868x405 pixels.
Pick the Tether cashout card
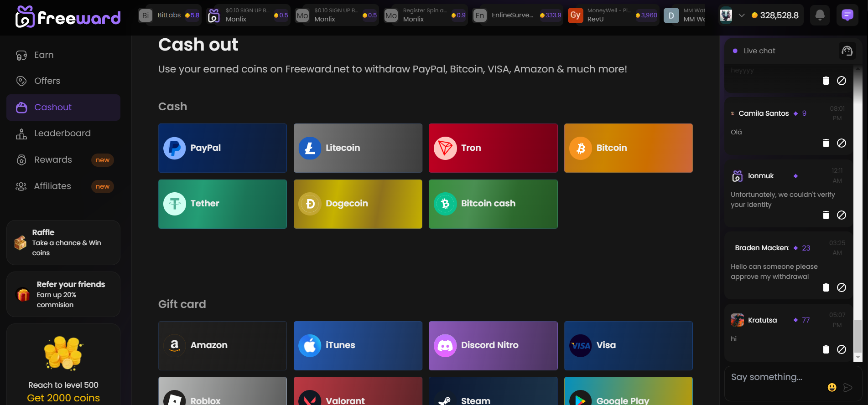pos(223,204)
